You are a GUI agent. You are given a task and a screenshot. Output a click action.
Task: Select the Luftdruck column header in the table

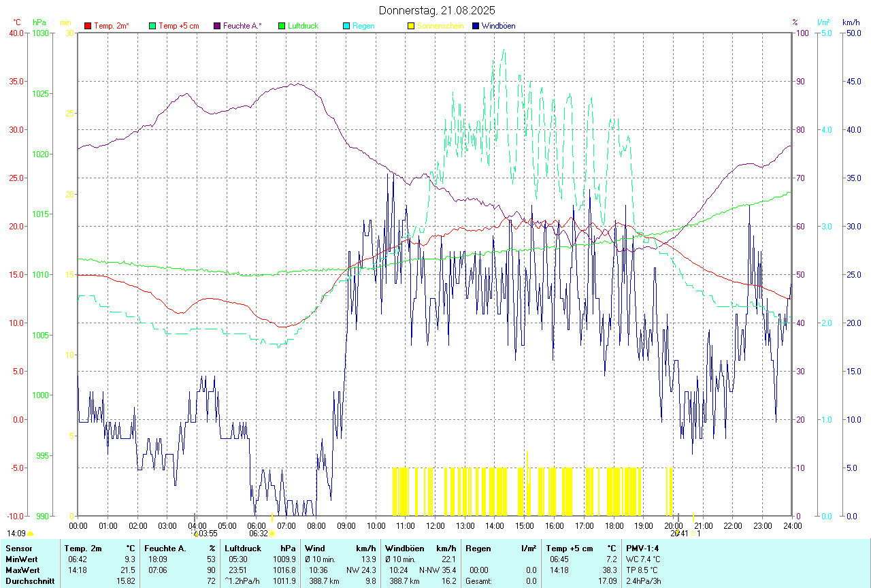(x=243, y=548)
